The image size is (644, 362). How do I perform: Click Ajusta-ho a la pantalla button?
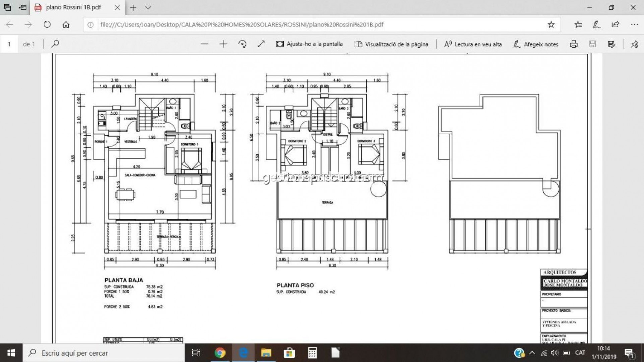[x=309, y=44]
